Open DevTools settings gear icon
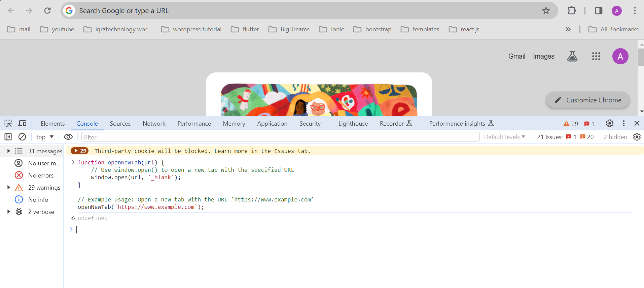Screen dimensions: 644x288 [609, 124]
